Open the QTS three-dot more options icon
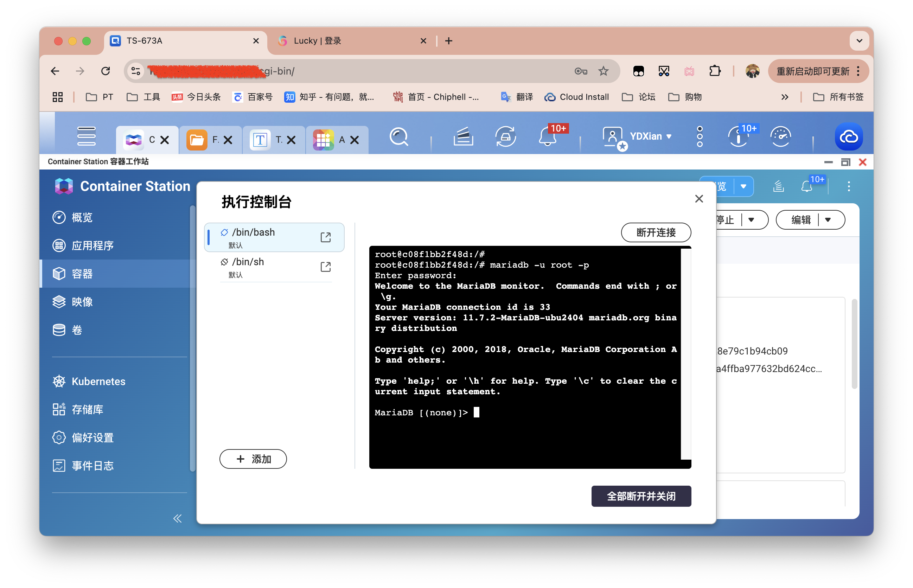The image size is (913, 588). tap(699, 136)
